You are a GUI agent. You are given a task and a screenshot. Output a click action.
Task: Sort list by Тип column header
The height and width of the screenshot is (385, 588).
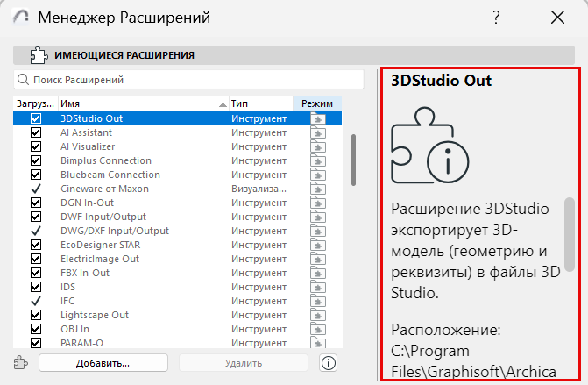260,103
